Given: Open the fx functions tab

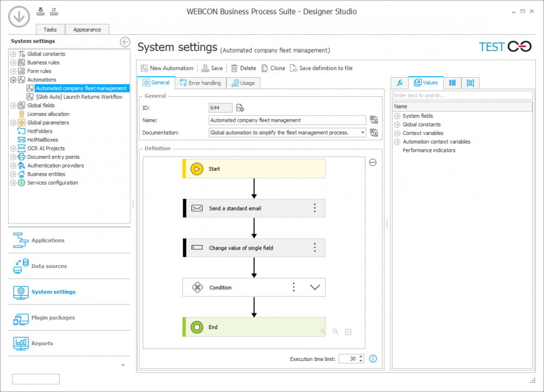Looking at the screenshot, I should click(x=400, y=83).
